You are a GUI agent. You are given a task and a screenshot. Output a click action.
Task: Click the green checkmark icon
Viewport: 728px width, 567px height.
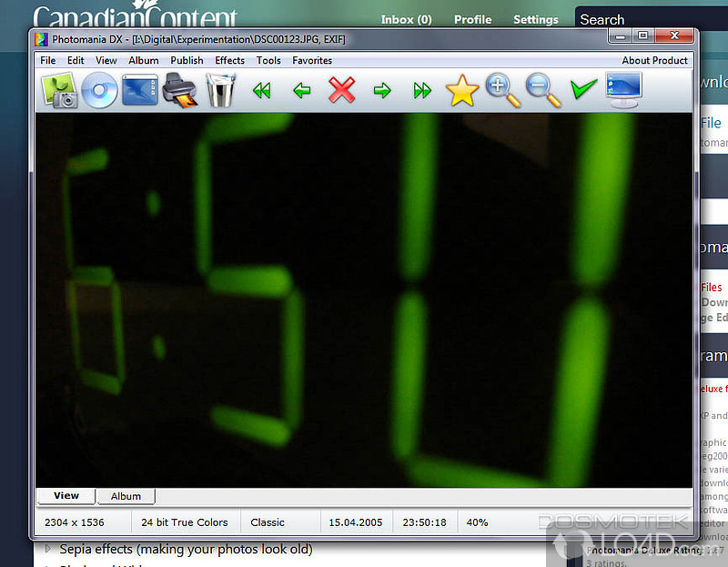583,88
